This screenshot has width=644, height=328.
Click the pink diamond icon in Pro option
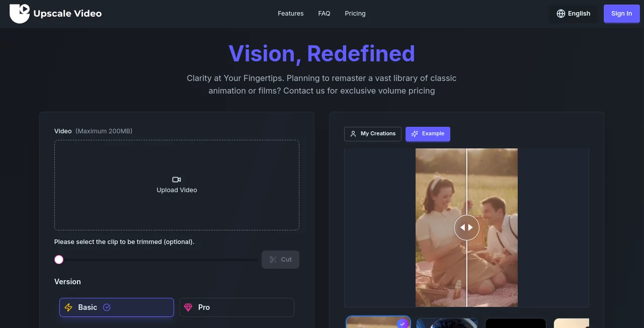click(188, 307)
